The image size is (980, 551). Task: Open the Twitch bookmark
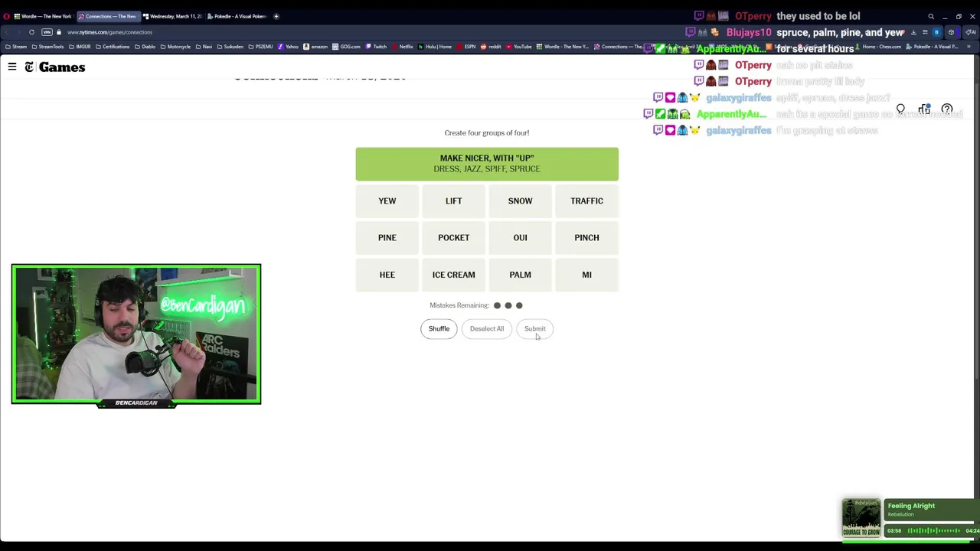click(x=376, y=47)
